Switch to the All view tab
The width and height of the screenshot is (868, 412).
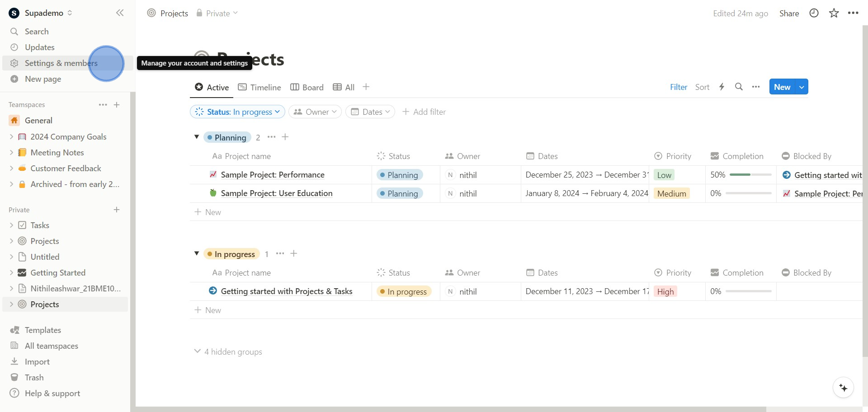tap(344, 87)
